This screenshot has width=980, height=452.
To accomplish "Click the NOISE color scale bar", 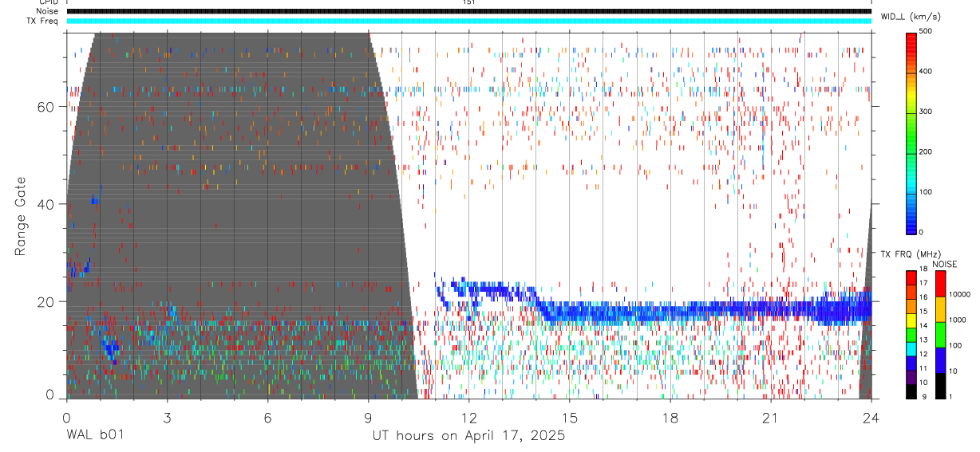I will pos(940,334).
